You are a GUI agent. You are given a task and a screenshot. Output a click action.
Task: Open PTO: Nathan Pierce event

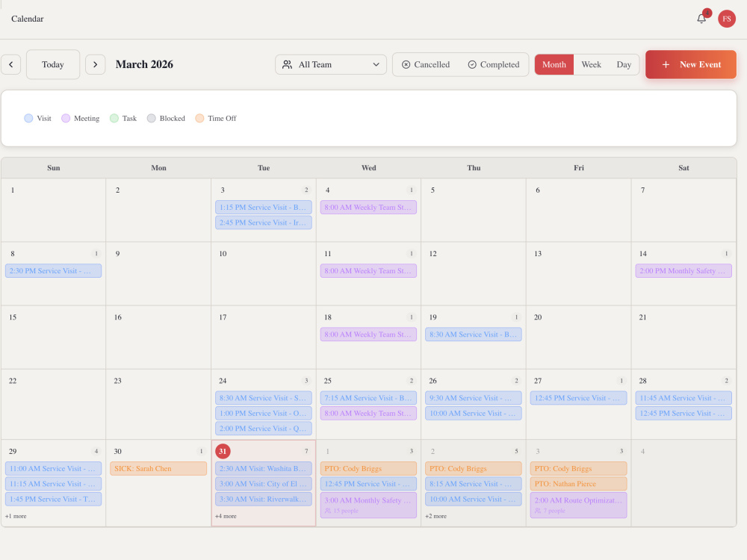coord(578,484)
